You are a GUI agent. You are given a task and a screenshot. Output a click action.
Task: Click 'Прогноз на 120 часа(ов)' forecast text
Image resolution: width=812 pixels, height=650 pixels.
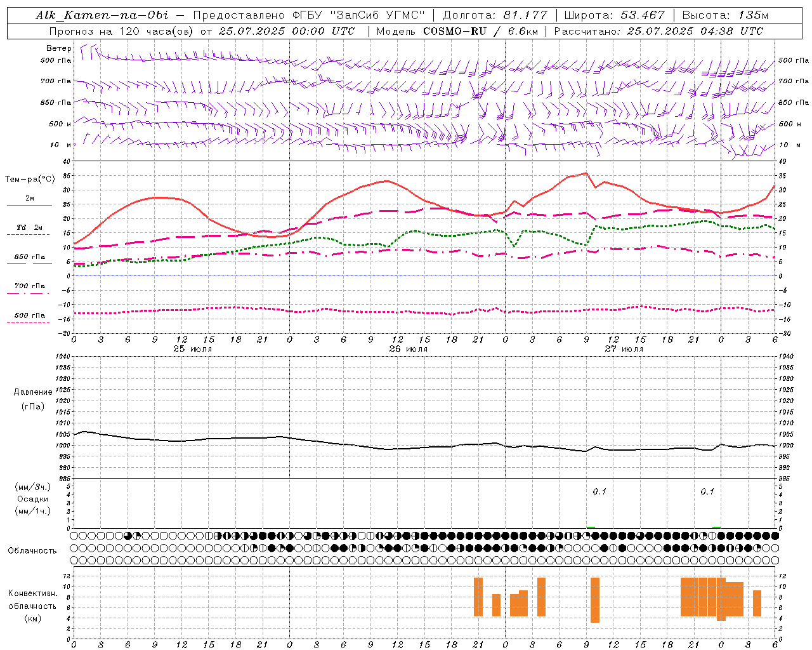click(122, 31)
